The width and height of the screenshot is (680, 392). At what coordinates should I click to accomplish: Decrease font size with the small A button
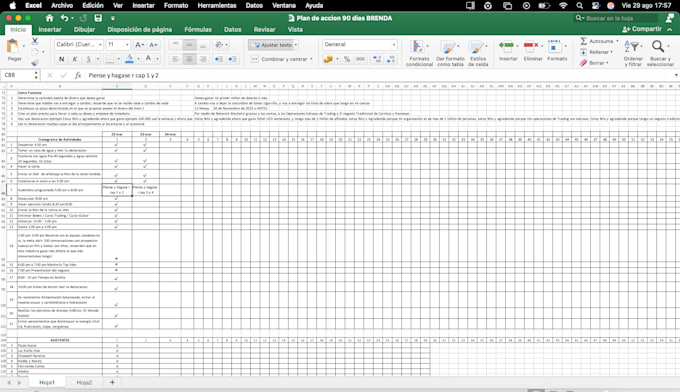click(153, 45)
